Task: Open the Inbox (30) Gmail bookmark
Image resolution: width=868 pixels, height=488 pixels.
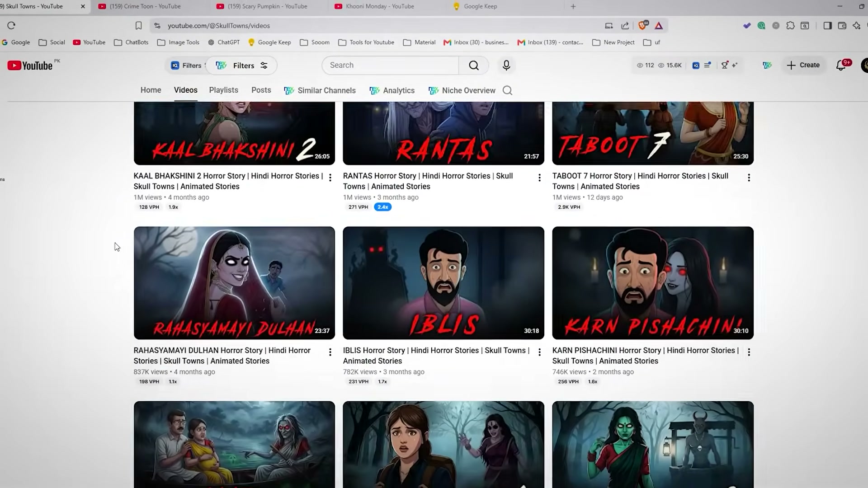Action: (x=476, y=42)
